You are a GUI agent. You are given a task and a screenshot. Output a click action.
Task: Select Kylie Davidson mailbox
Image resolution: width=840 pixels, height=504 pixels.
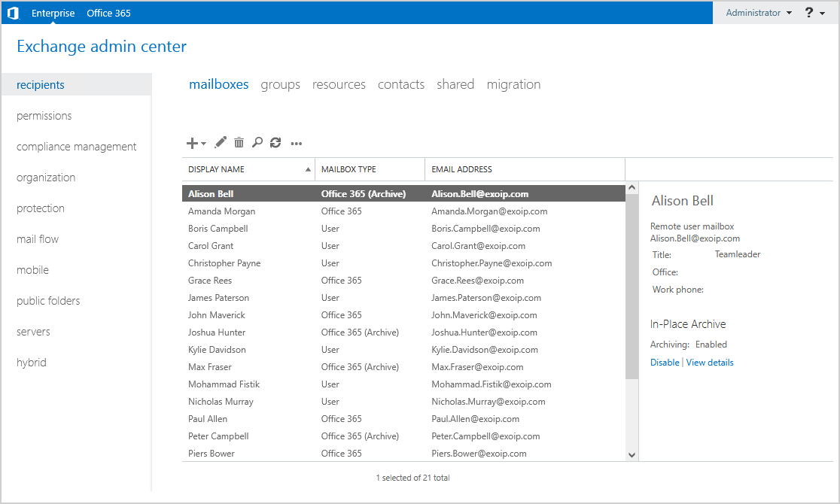(404, 350)
